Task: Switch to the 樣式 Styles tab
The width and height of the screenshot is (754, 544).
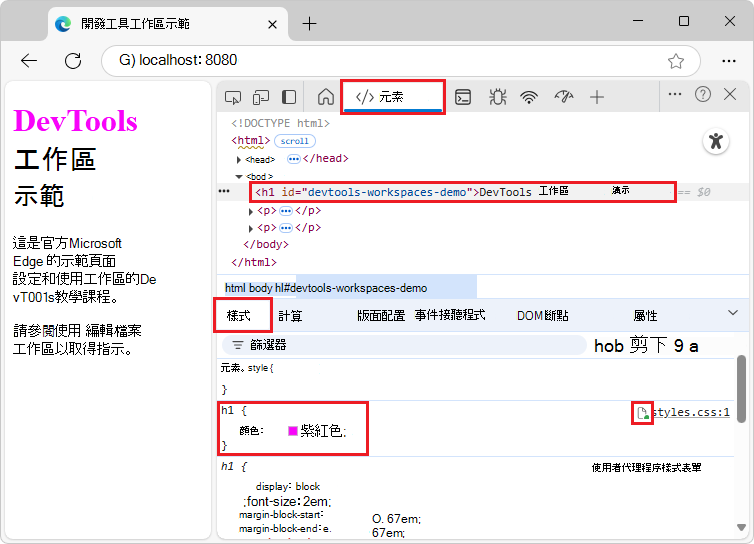Action: (x=239, y=316)
